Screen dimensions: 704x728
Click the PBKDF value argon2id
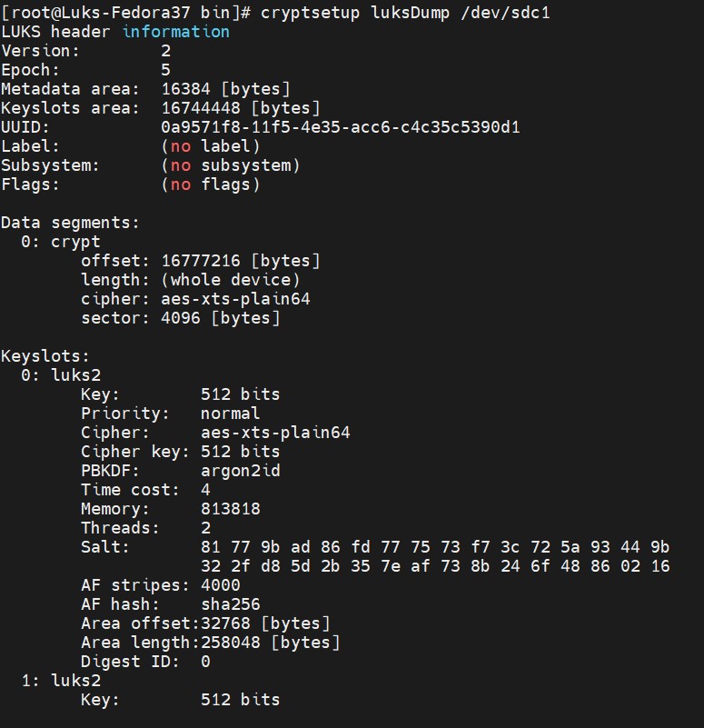pos(241,471)
